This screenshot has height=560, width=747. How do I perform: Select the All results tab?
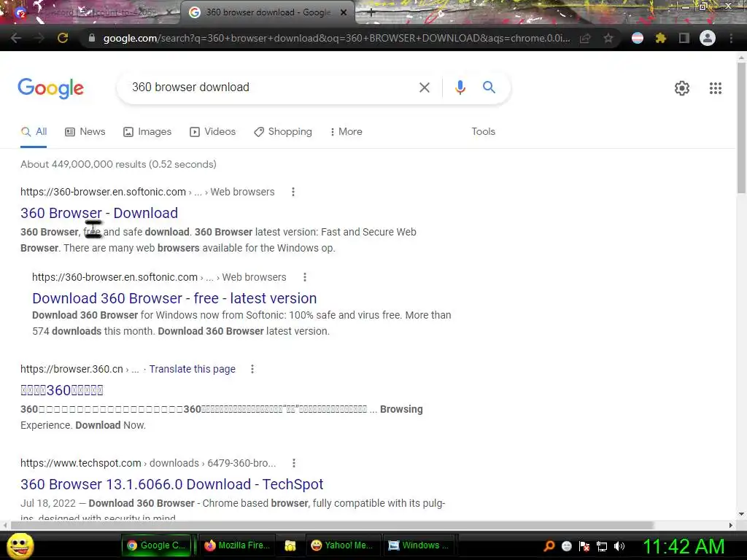34,132
